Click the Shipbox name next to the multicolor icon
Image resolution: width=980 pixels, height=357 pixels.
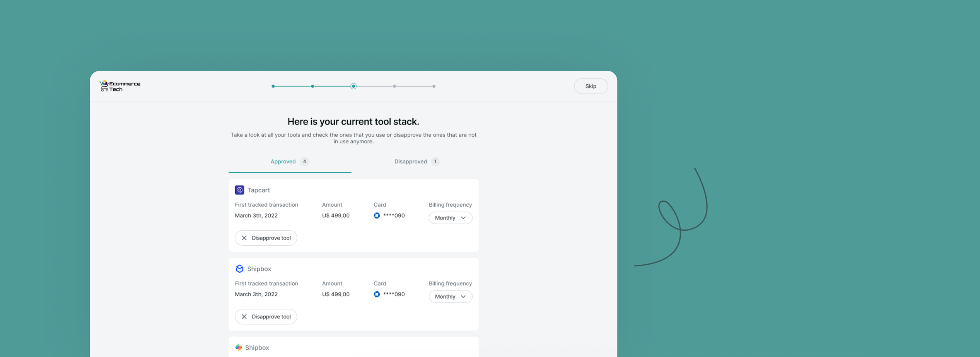tap(257, 348)
